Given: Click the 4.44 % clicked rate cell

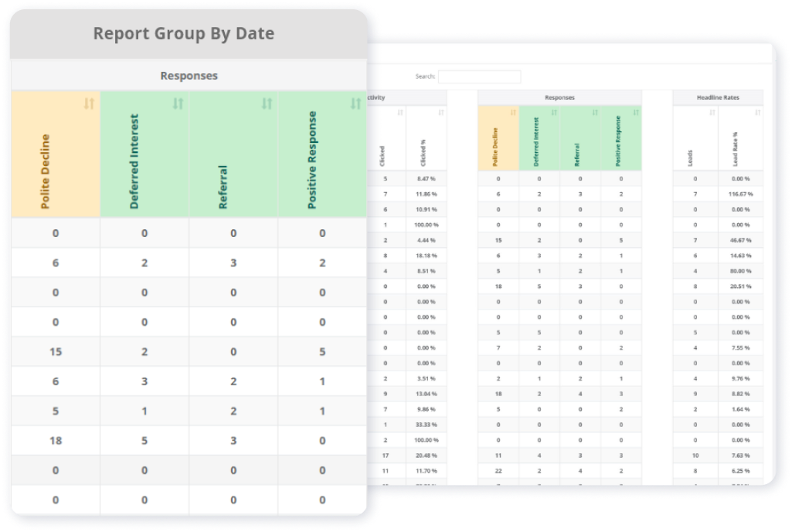Looking at the screenshot, I should click(x=427, y=240).
